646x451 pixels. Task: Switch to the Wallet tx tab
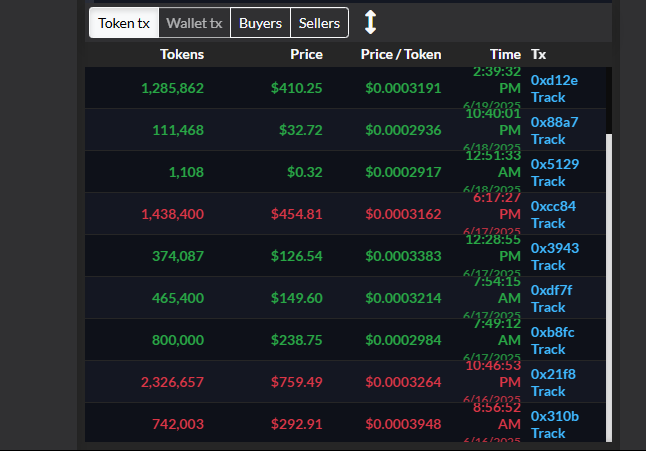[194, 22]
